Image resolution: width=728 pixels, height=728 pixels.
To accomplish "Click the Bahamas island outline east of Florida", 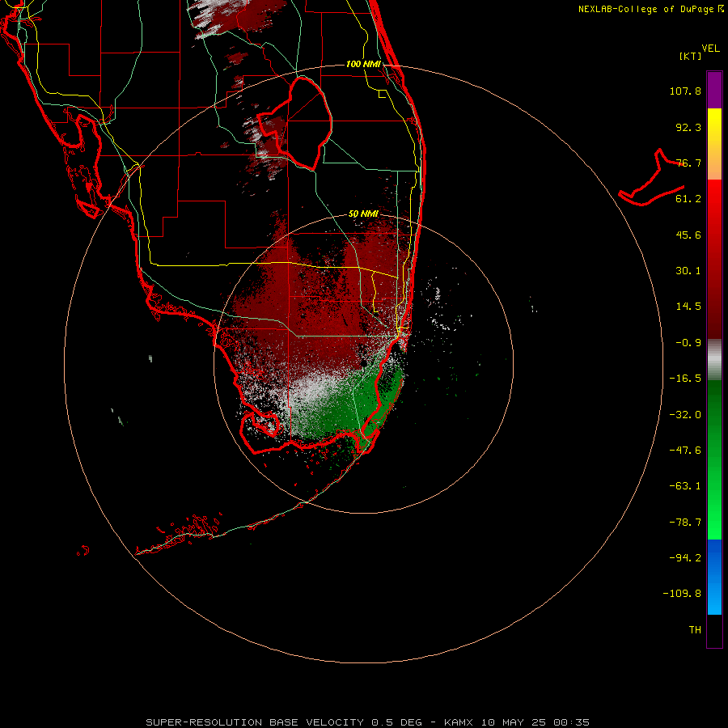I will 652,179.
